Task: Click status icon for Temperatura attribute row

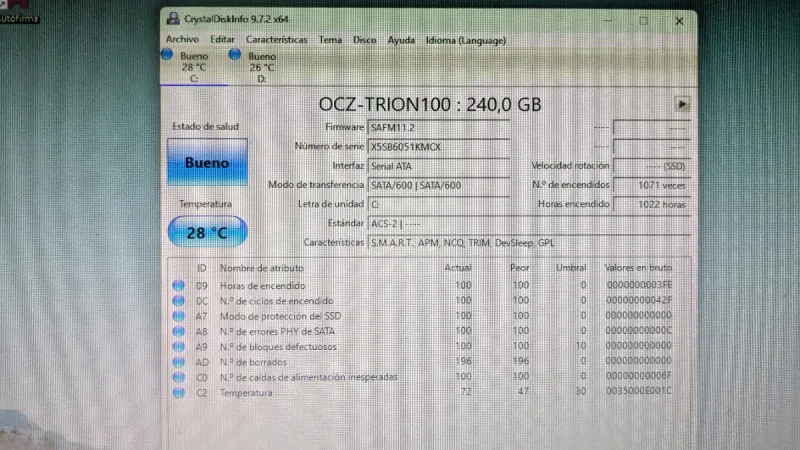Action: 178,392
